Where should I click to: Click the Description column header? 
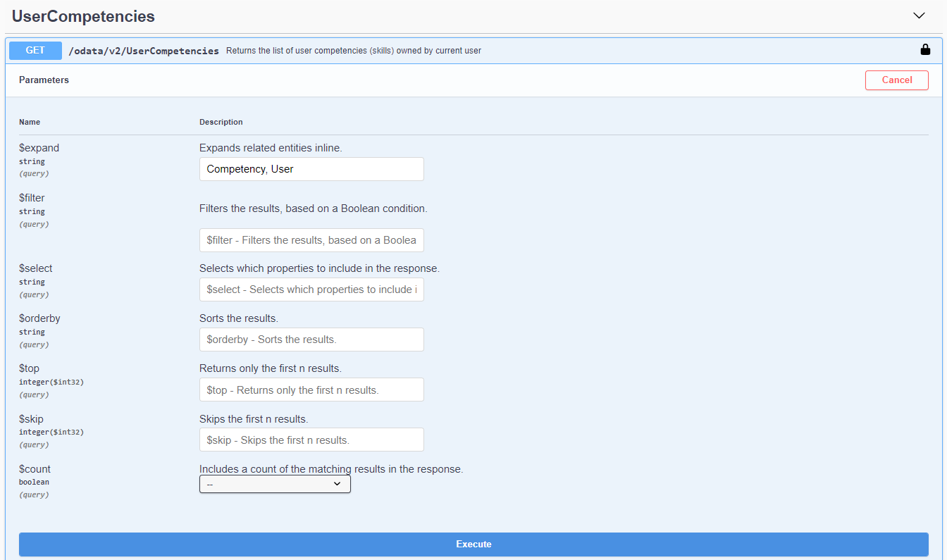pos(221,122)
